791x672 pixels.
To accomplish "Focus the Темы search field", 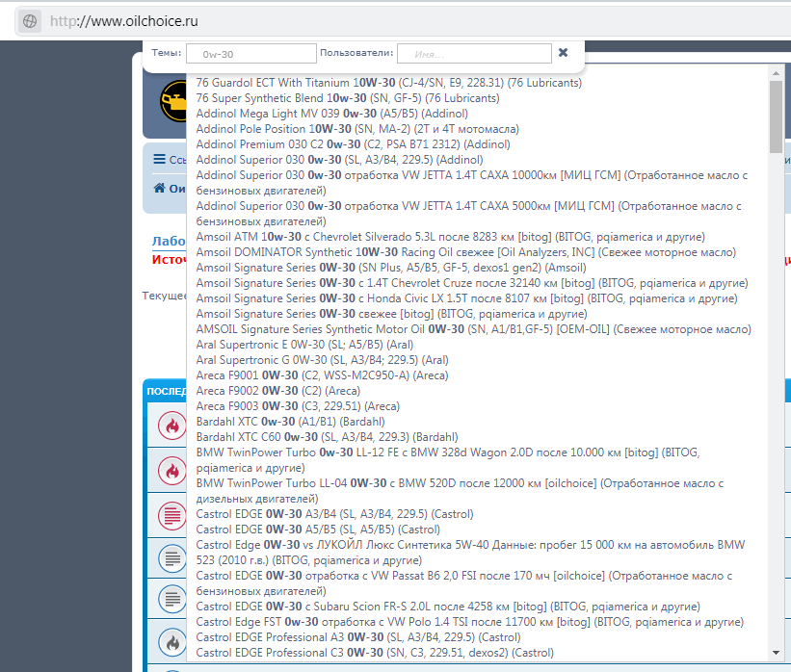I will point(251,54).
